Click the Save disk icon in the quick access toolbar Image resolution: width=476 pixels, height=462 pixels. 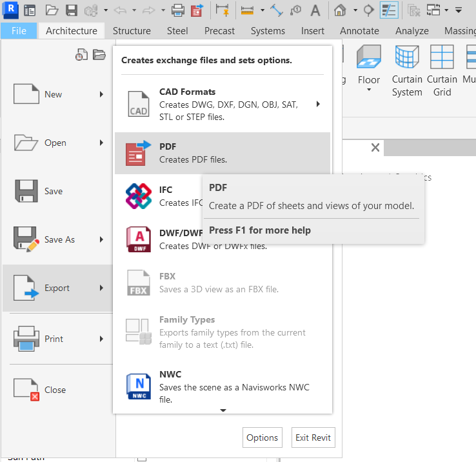(x=72, y=10)
